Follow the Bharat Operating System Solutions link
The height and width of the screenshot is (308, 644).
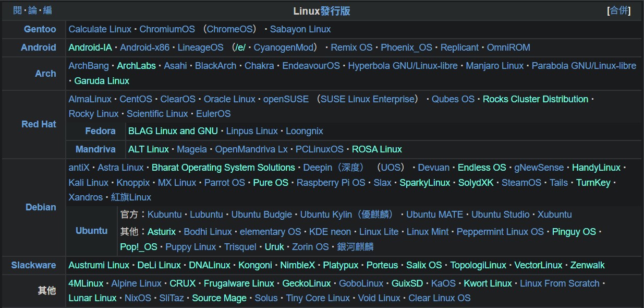click(x=223, y=168)
